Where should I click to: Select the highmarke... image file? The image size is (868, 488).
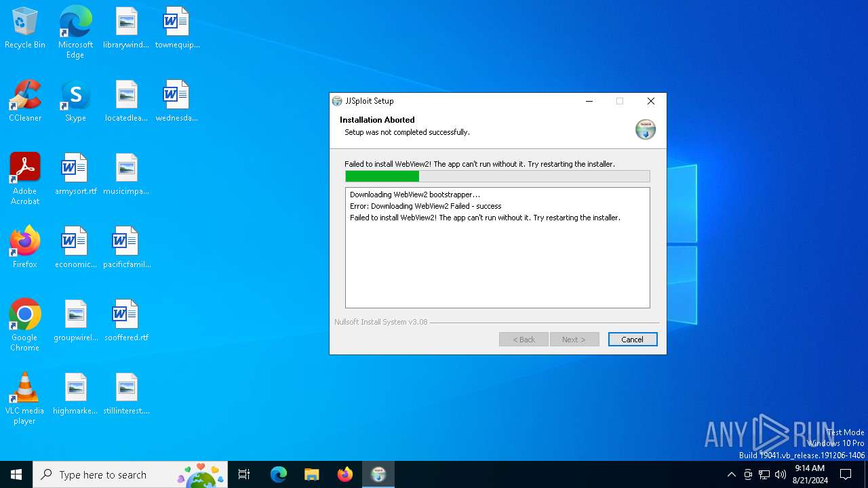click(x=75, y=394)
